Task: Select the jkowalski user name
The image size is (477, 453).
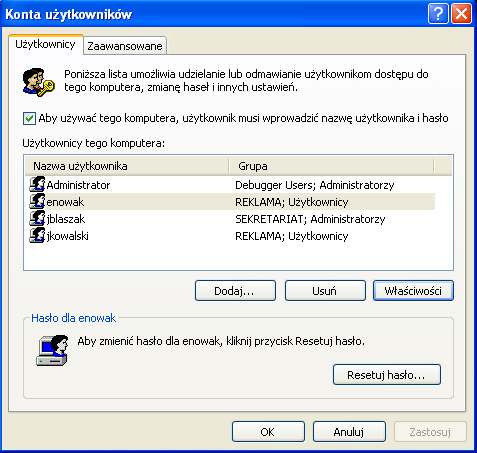Action: click(x=68, y=236)
